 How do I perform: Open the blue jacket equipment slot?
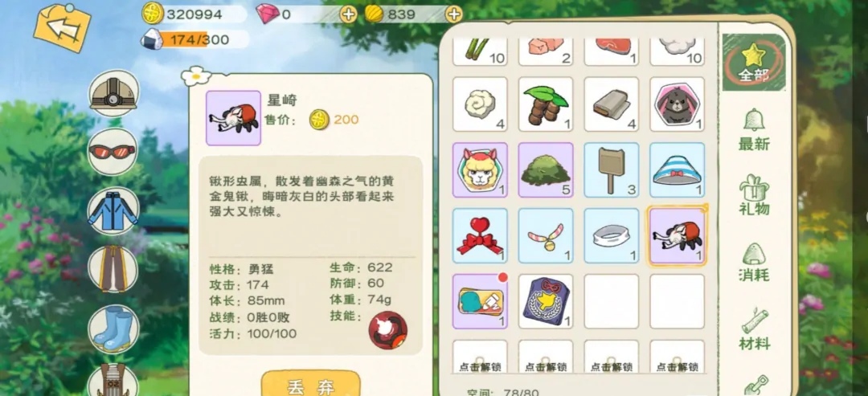point(113,210)
